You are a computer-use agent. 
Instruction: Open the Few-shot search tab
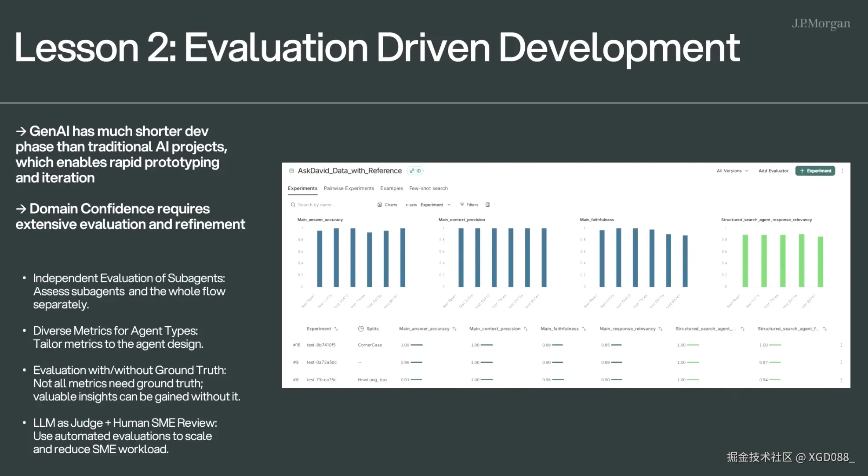[x=428, y=188]
